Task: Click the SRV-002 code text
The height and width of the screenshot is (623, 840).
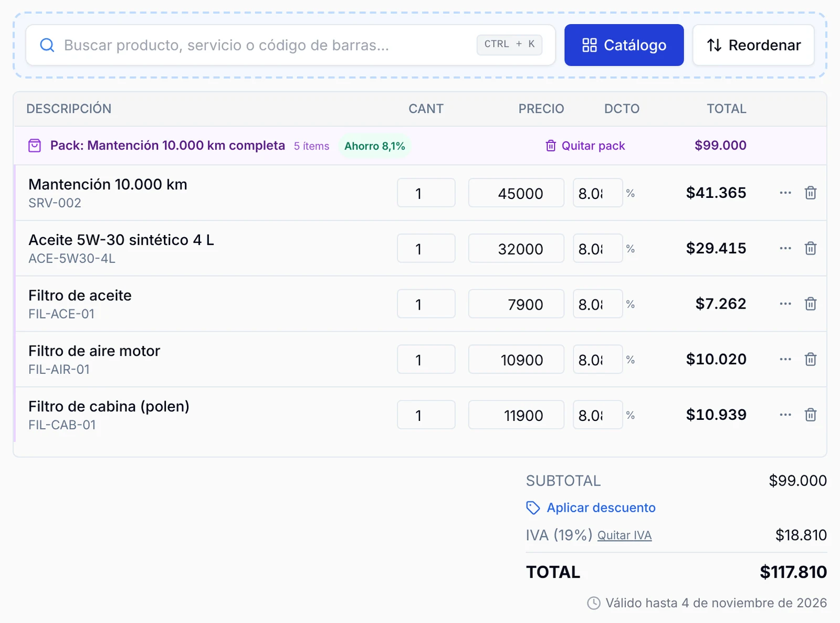Action: pyautogui.click(x=55, y=203)
